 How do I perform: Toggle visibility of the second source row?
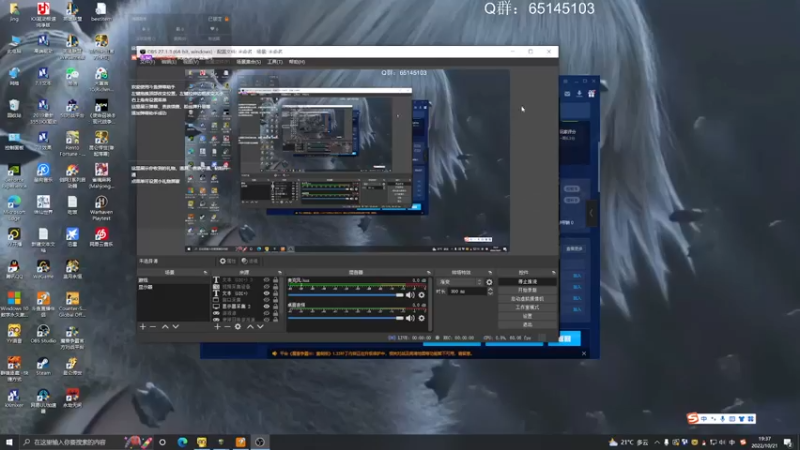pos(267,286)
